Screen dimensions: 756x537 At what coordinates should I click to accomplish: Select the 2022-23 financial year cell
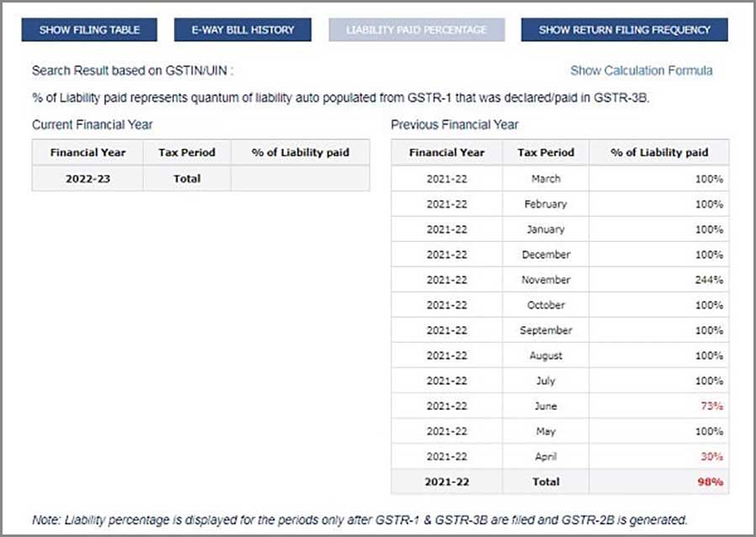(x=87, y=178)
